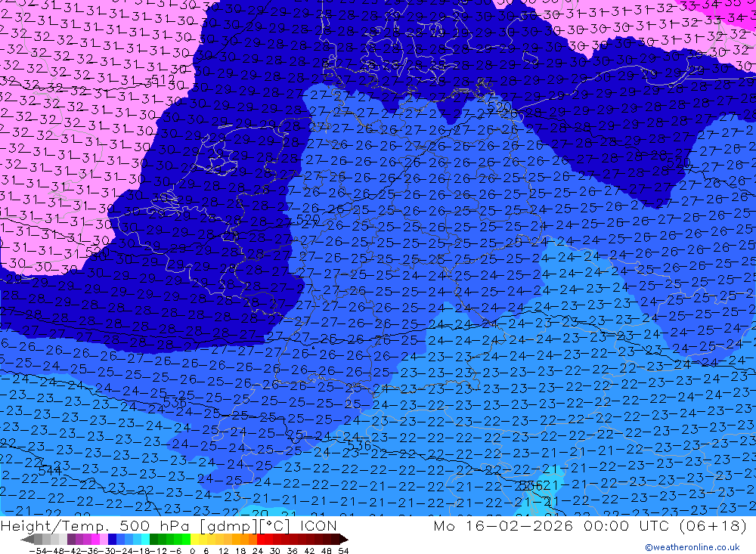
Task: Click the ICON model name label
Action: click(318, 525)
